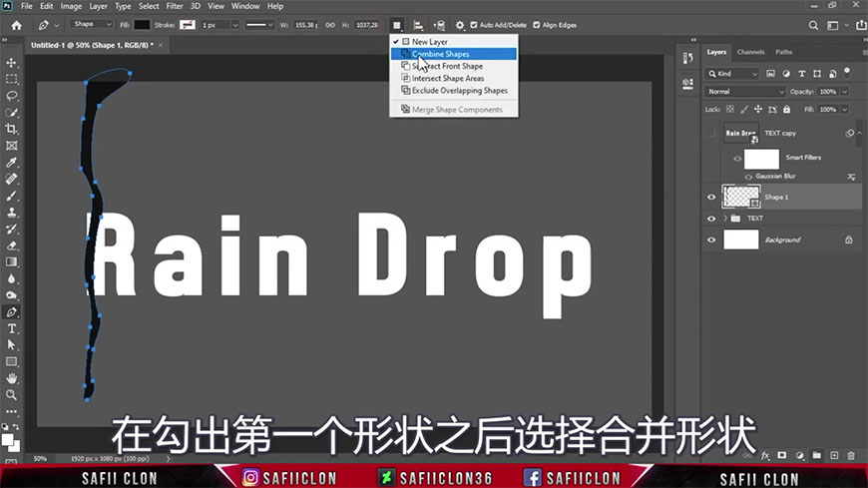Open the Shape tool mode dropdown

coord(92,24)
